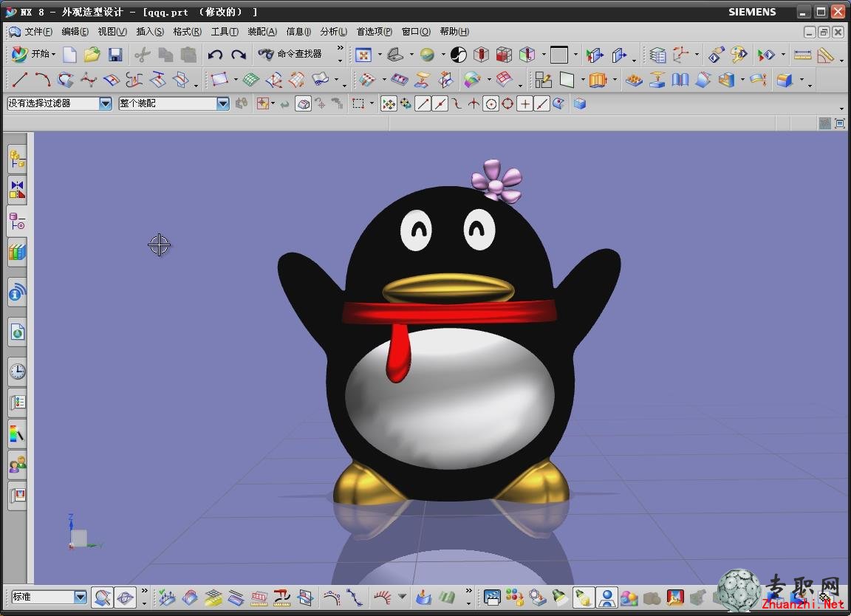Open the Help (帮助) menu
This screenshot has height=616, width=851.
point(454,32)
